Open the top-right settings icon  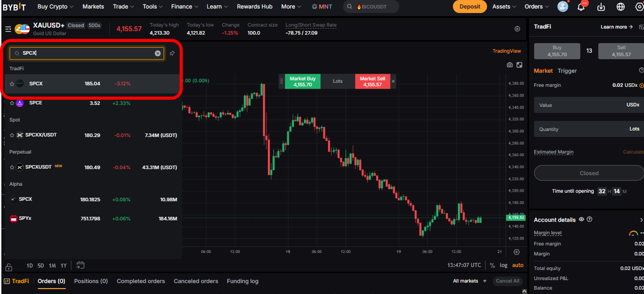pyautogui.click(x=640, y=7)
